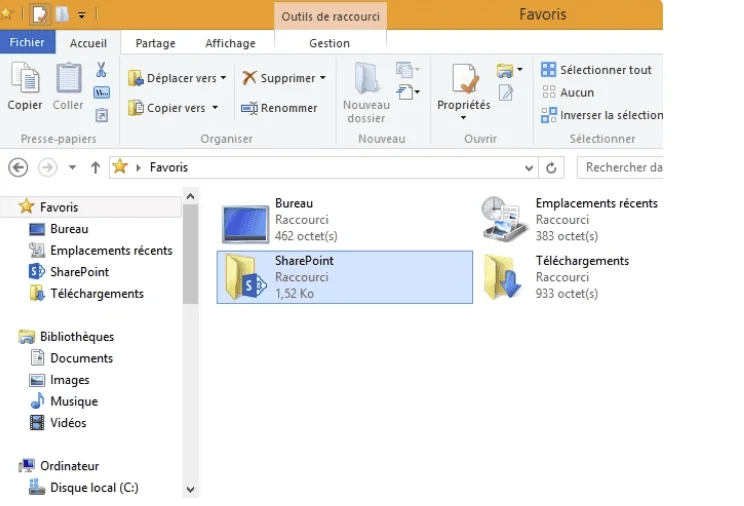
Task: Open the Supprimer dropdown arrow
Action: pyautogui.click(x=323, y=77)
